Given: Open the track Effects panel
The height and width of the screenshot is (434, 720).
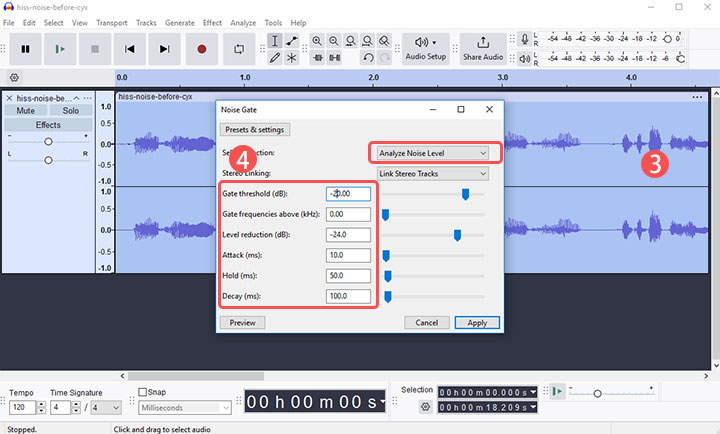Looking at the screenshot, I should [x=48, y=125].
